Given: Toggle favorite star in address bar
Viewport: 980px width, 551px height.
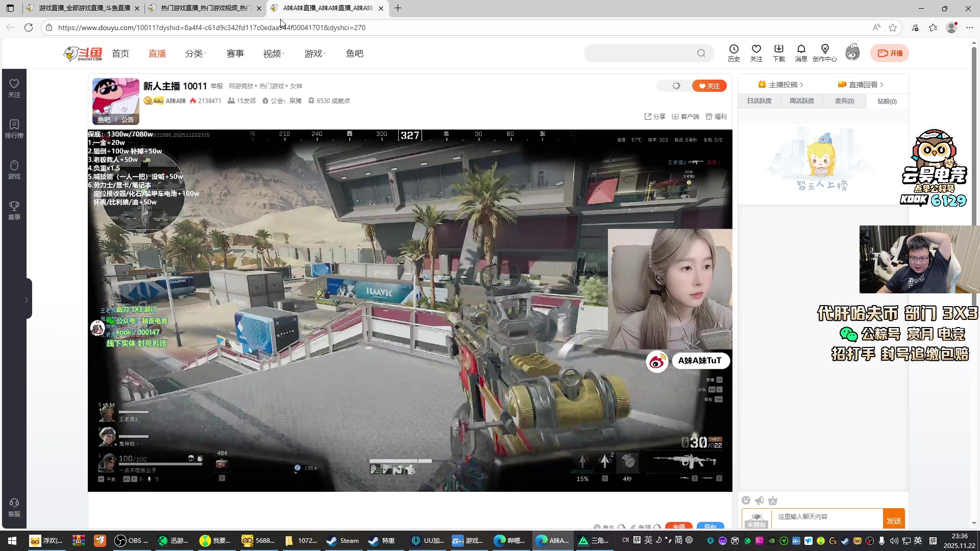Looking at the screenshot, I should pos(893,28).
